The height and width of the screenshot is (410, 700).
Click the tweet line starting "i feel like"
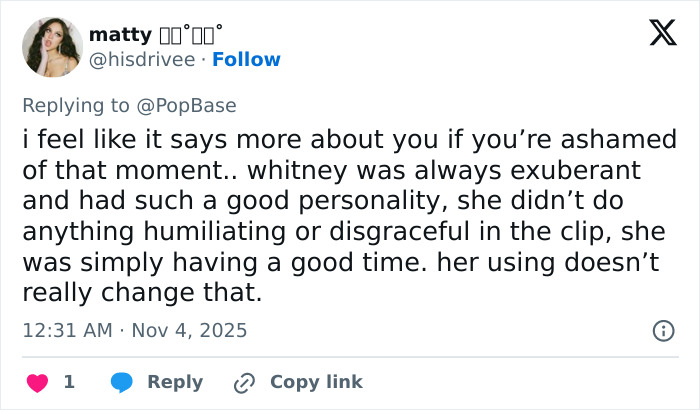coord(349,137)
